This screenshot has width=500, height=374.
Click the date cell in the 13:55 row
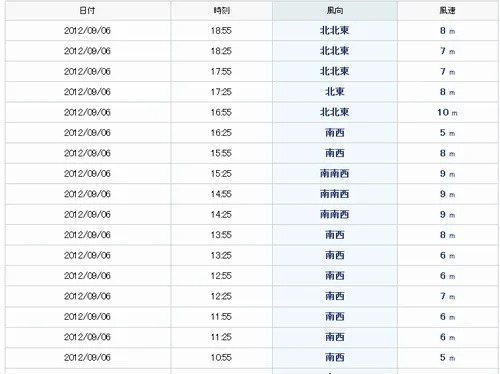coord(88,235)
